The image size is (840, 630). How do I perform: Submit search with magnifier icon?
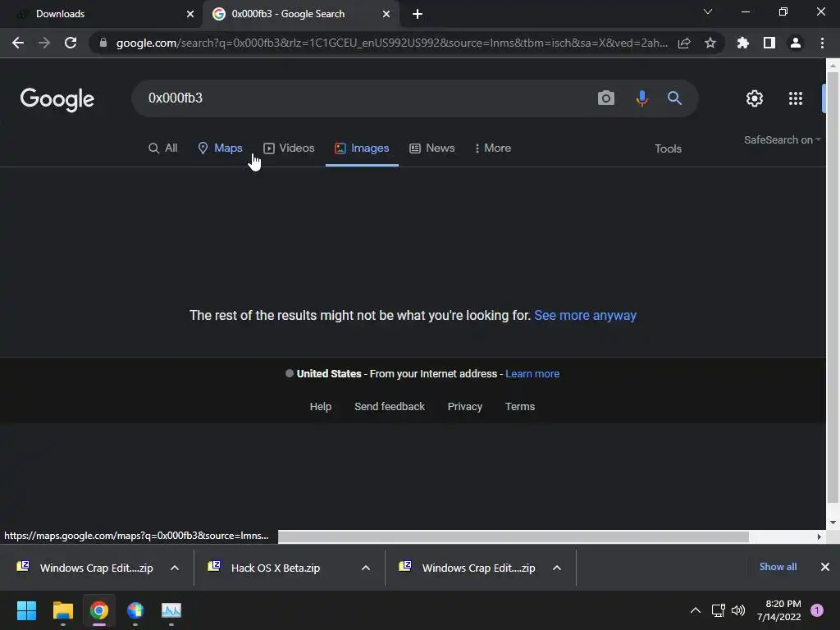(674, 98)
